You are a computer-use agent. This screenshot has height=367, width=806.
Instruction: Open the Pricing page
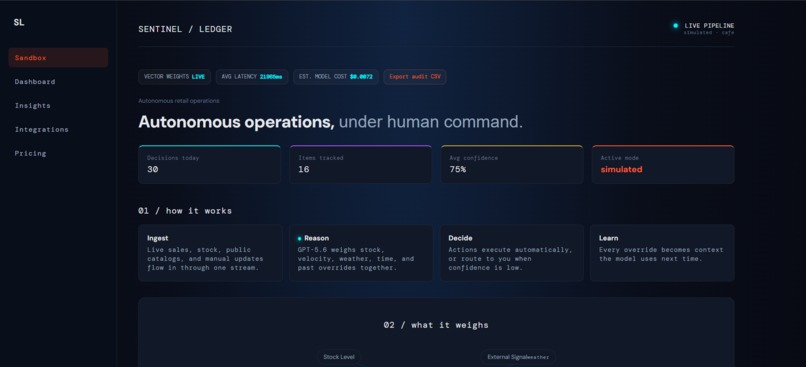click(x=30, y=153)
